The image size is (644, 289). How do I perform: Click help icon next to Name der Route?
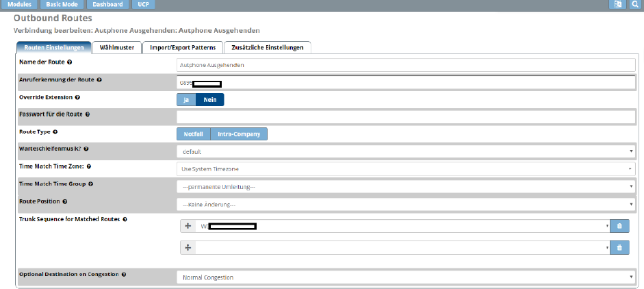(x=70, y=62)
